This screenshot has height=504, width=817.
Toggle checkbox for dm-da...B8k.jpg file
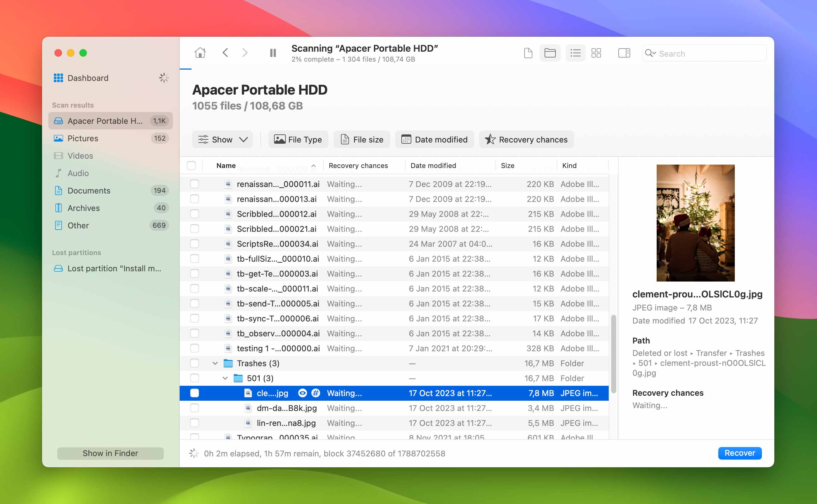(x=193, y=408)
